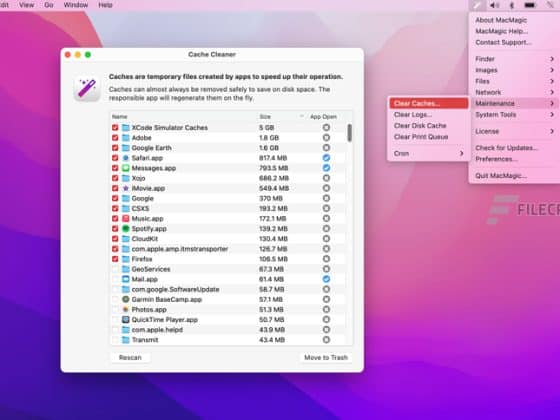Open About MacMagic menu item

(514, 20)
